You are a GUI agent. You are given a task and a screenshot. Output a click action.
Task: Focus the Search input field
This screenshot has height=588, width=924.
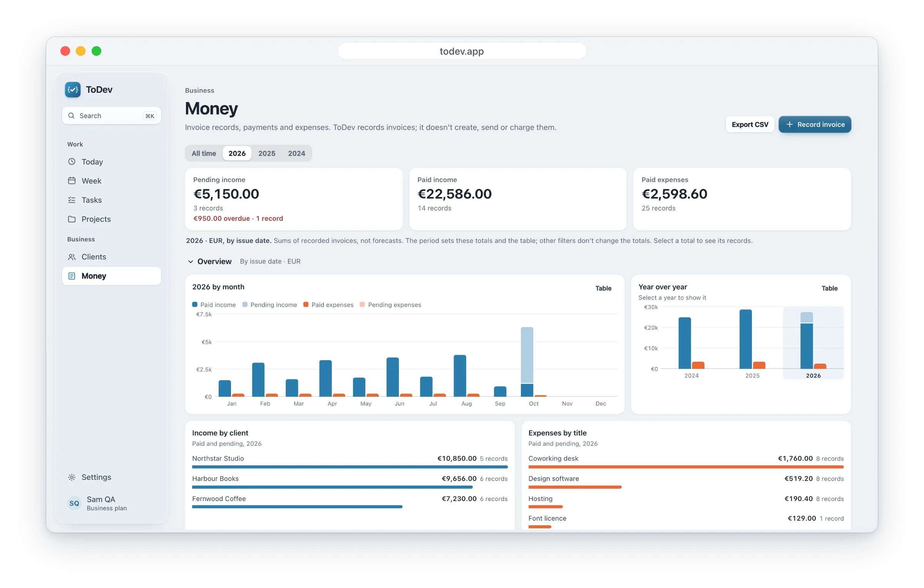[x=111, y=115]
